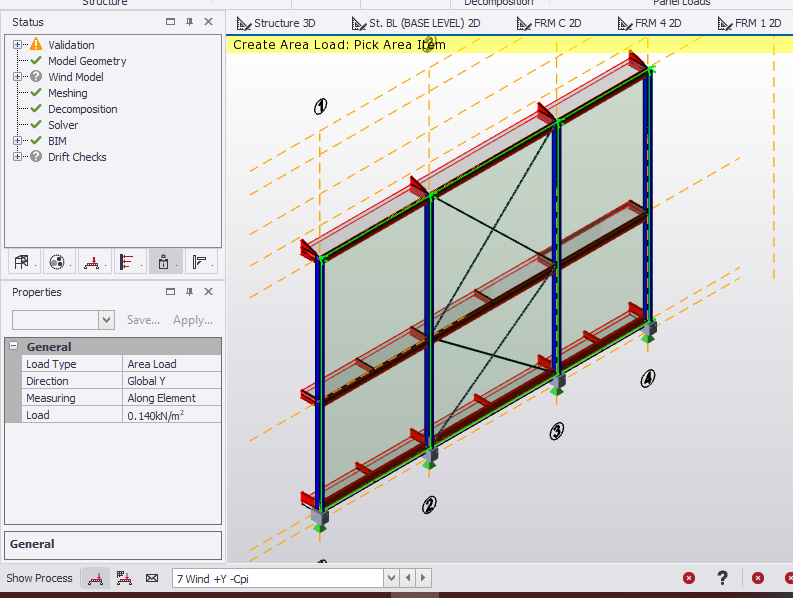Click the red error icon right of help
The image size is (793, 598).
tap(758, 578)
